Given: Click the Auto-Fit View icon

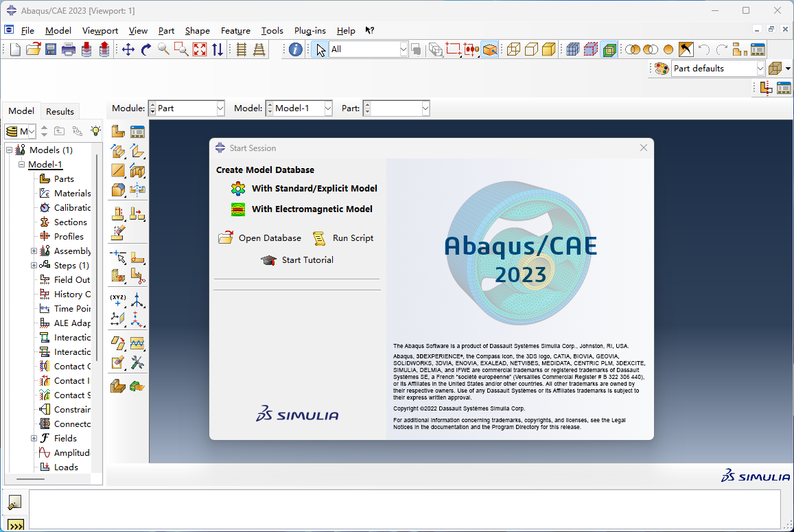Looking at the screenshot, I should pos(200,49).
